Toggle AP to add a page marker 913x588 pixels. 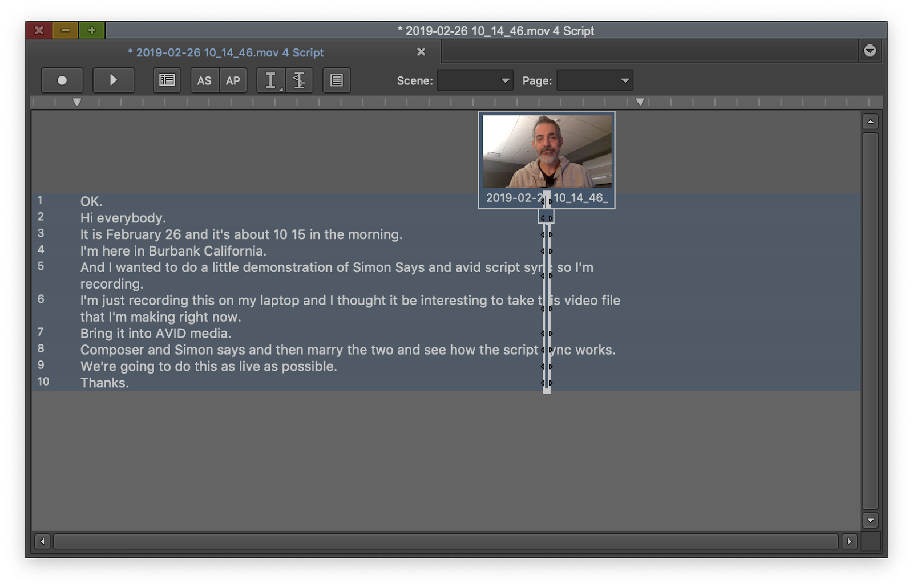[233, 80]
